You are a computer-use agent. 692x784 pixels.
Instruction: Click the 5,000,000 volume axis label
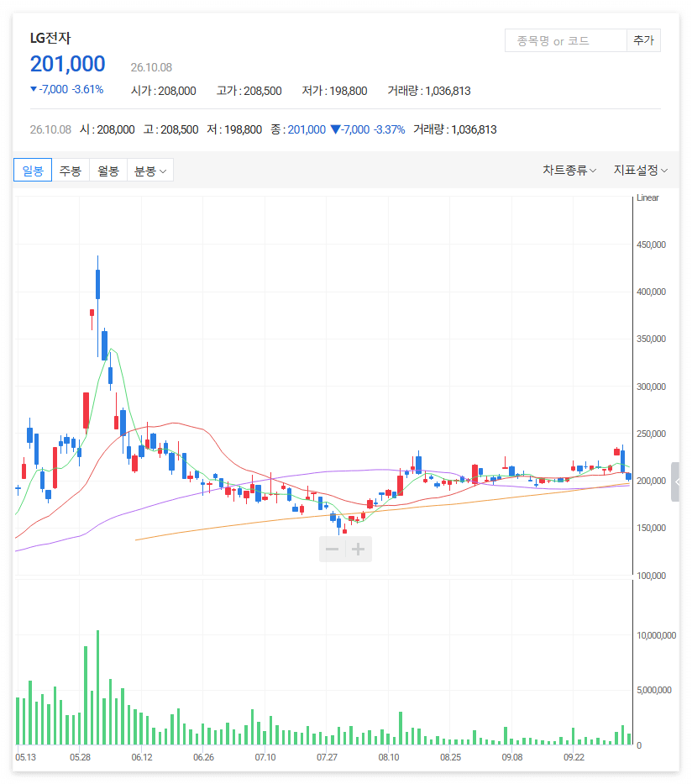[x=653, y=690]
